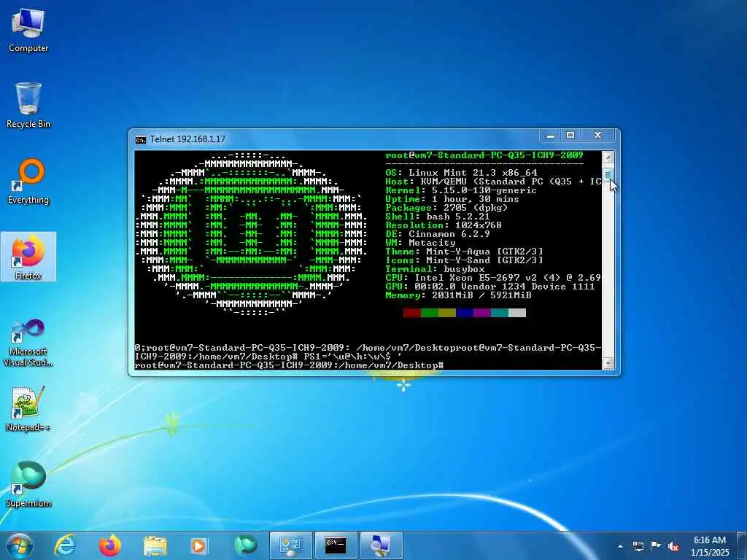Click the Show desktop strip
Viewport: 747px width, 560px height.
[x=743, y=546]
